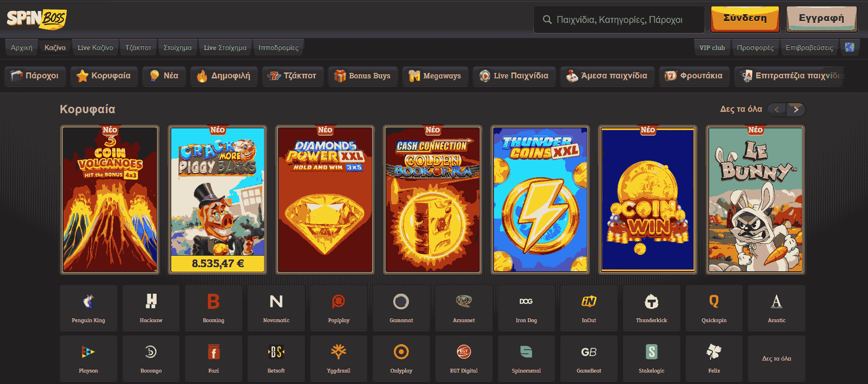Image resolution: width=868 pixels, height=384 pixels.
Task: Focus the games search field
Action: coord(619,20)
